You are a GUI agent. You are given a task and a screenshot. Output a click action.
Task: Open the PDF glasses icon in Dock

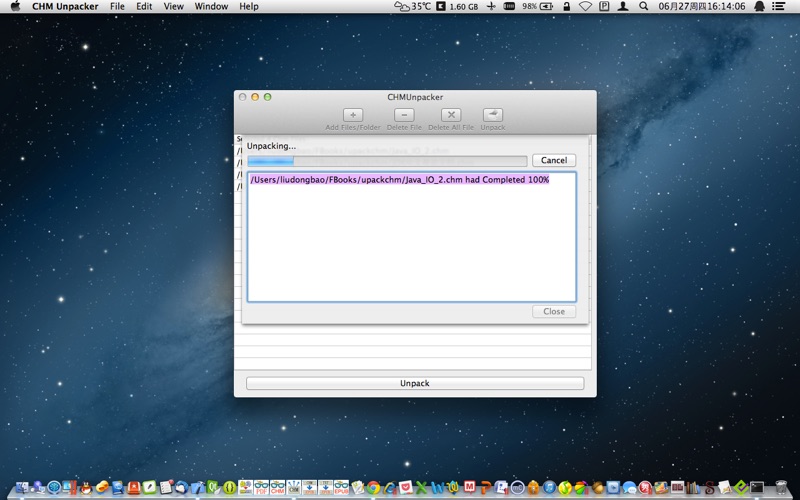[261, 487]
